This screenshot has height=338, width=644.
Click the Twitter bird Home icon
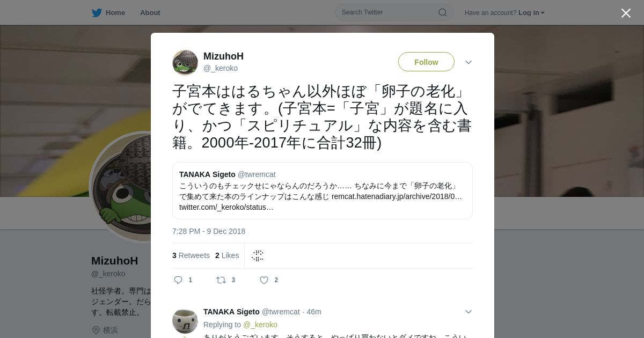pyautogui.click(x=97, y=12)
